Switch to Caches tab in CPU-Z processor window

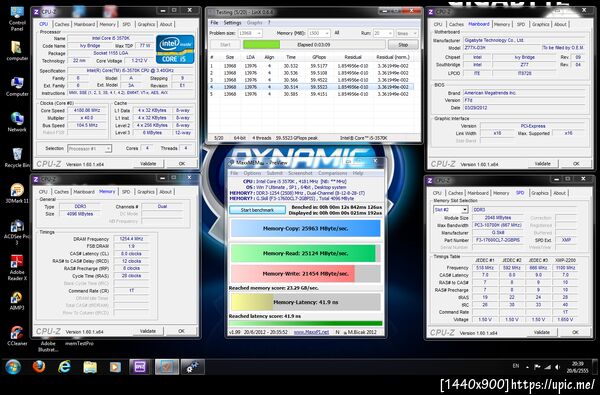tap(62, 24)
